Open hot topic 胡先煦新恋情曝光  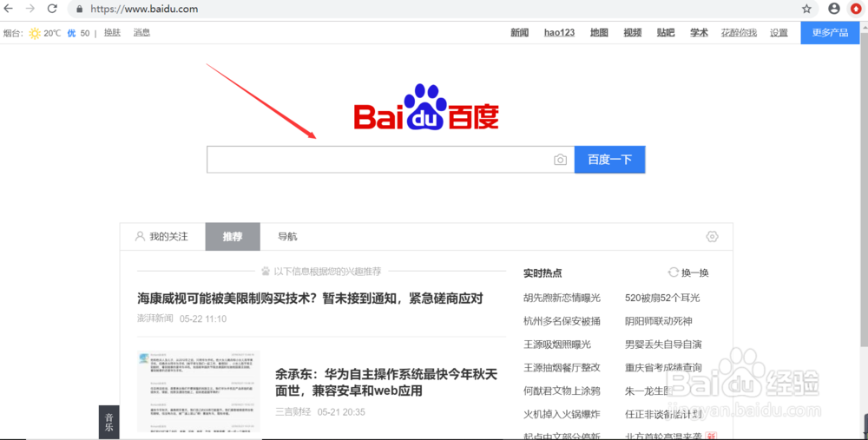pos(562,298)
